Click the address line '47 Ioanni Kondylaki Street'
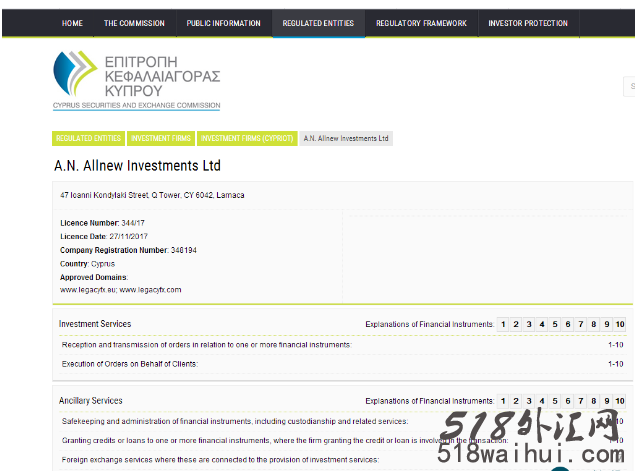Viewport: 635px width, 471px height. pos(152,195)
